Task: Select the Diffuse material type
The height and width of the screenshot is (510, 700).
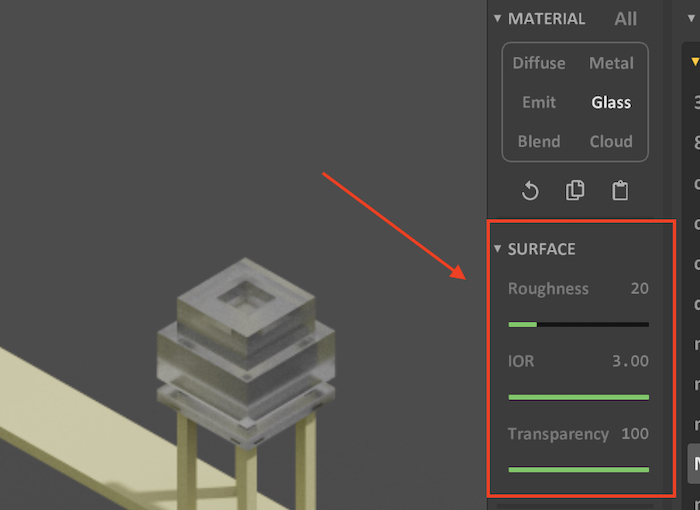Action: (x=538, y=63)
